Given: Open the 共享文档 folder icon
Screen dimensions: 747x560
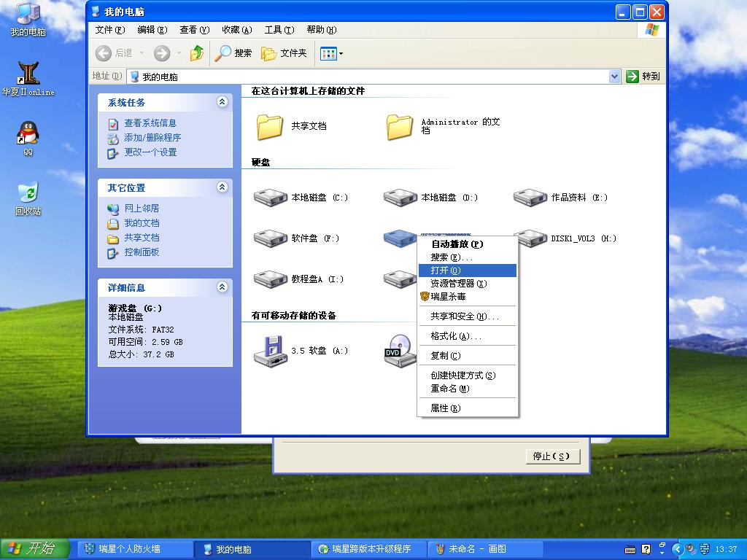Looking at the screenshot, I should (x=270, y=127).
